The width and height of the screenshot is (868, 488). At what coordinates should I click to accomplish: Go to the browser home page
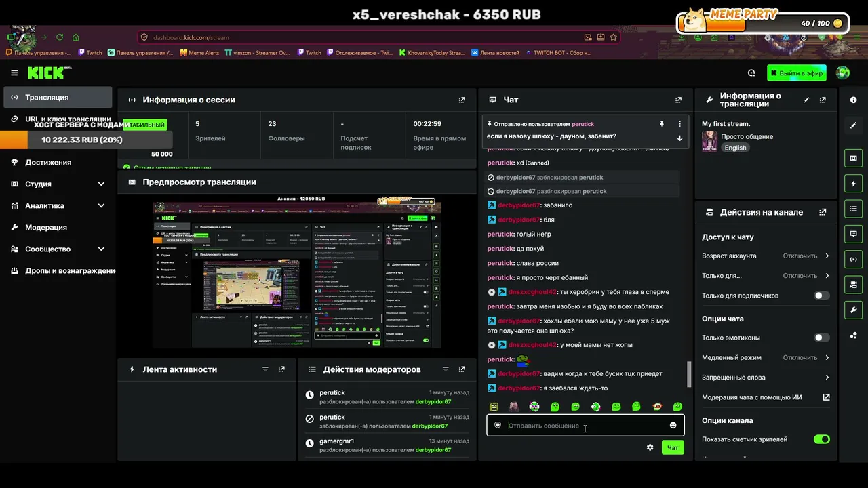pyautogui.click(x=75, y=37)
